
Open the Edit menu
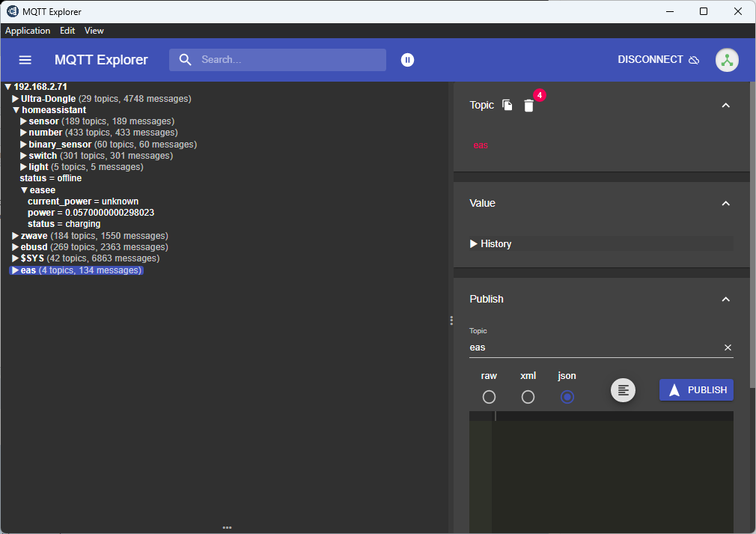coord(67,31)
